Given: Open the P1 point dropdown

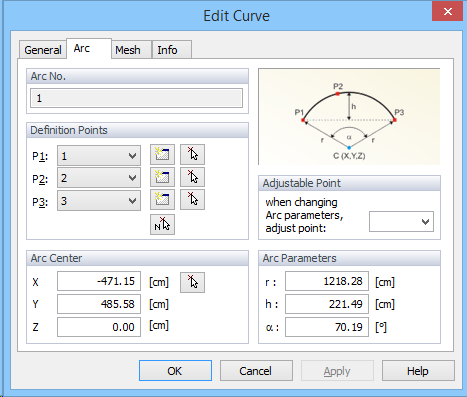Looking at the screenshot, I should coord(99,155).
